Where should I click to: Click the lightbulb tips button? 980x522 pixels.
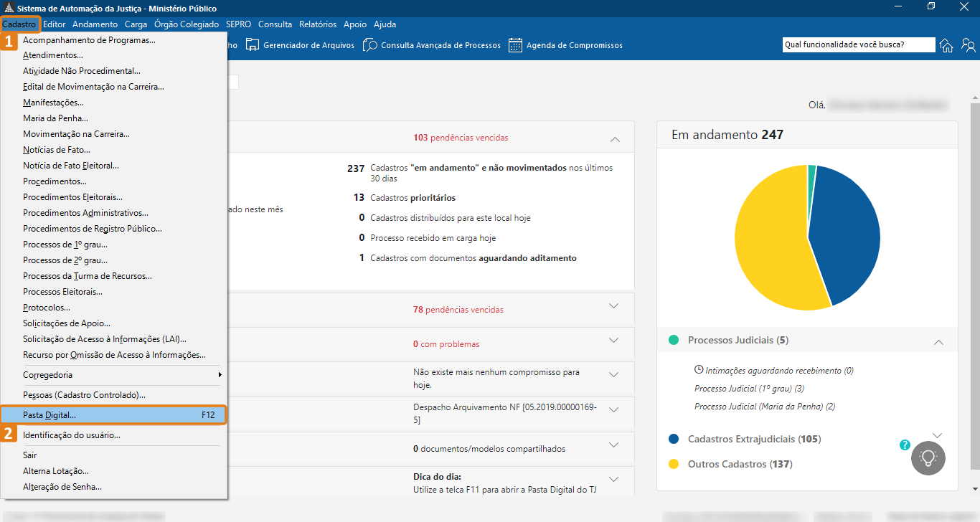click(928, 457)
